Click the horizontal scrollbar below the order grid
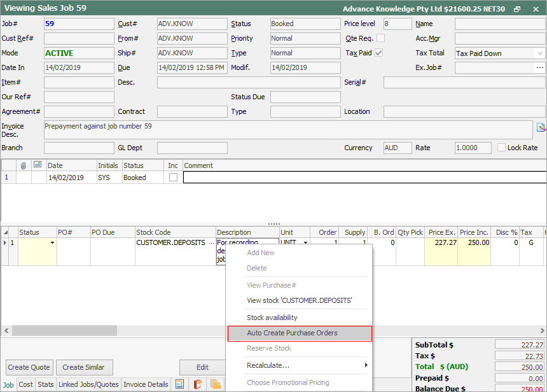 tap(64, 330)
